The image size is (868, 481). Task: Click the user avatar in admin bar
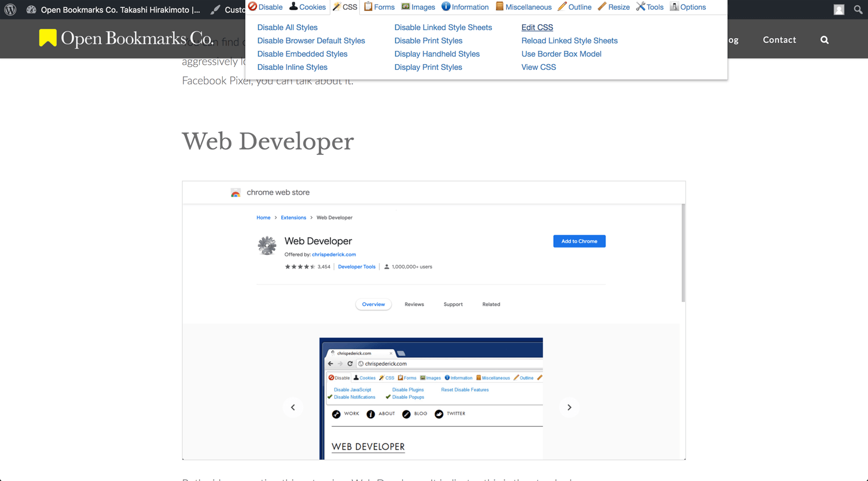[x=839, y=9]
